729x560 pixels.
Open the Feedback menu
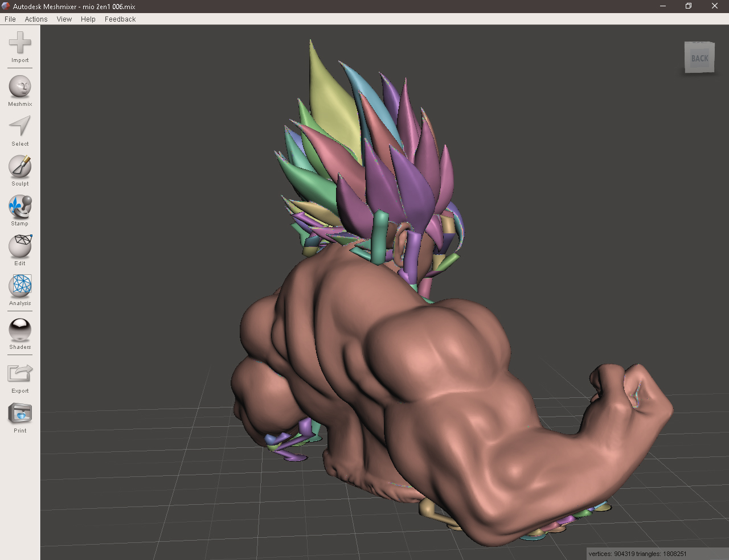tap(120, 19)
